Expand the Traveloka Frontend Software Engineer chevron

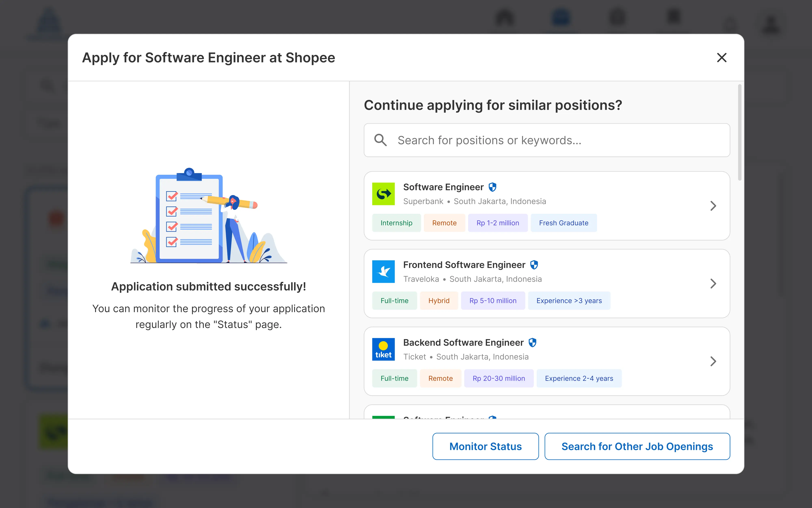pyautogui.click(x=713, y=284)
